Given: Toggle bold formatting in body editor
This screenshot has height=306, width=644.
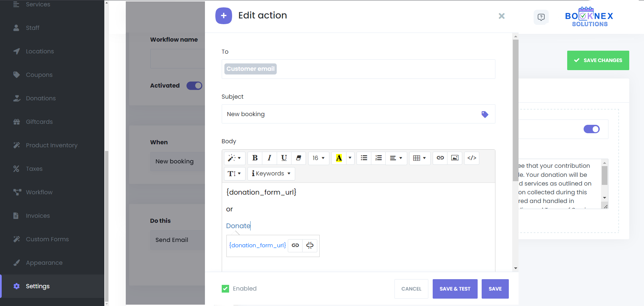Looking at the screenshot, I should 255,158.
